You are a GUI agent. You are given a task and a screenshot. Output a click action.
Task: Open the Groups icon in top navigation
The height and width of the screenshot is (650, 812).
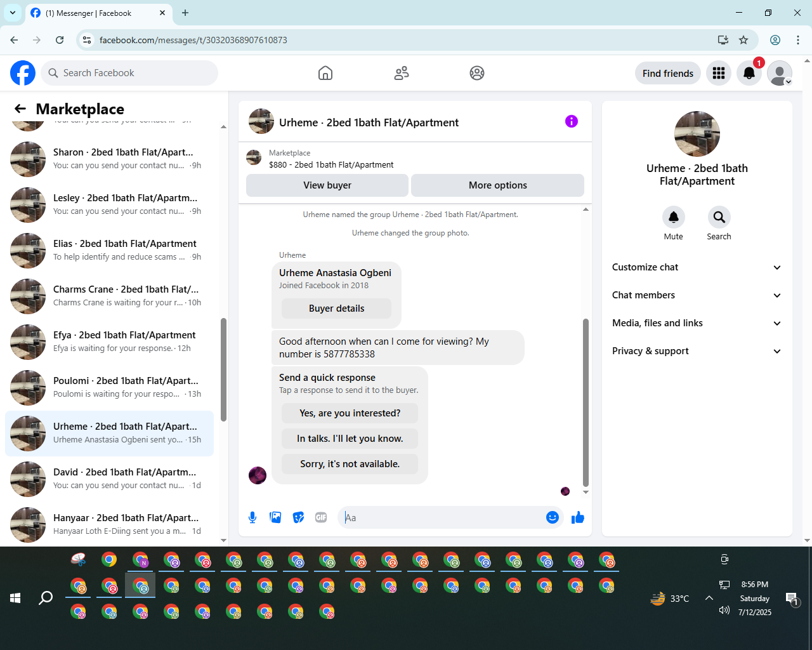(477, 73)
